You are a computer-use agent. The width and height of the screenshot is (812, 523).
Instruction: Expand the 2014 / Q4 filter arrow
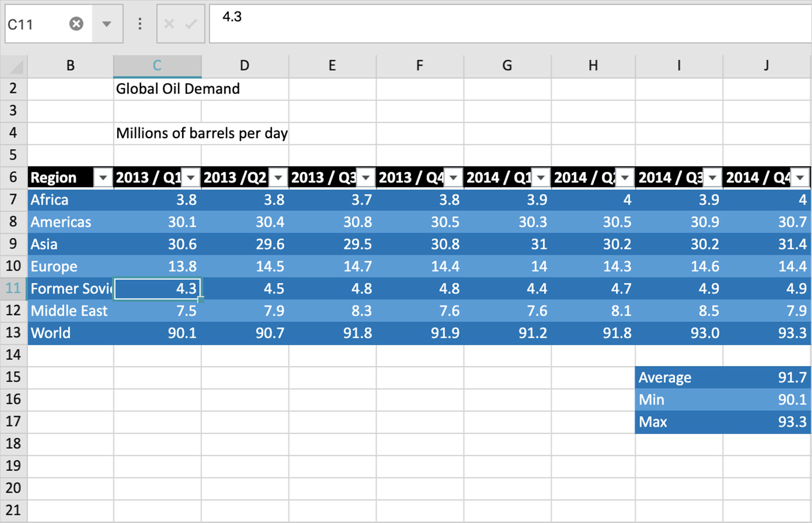point(801,178)
